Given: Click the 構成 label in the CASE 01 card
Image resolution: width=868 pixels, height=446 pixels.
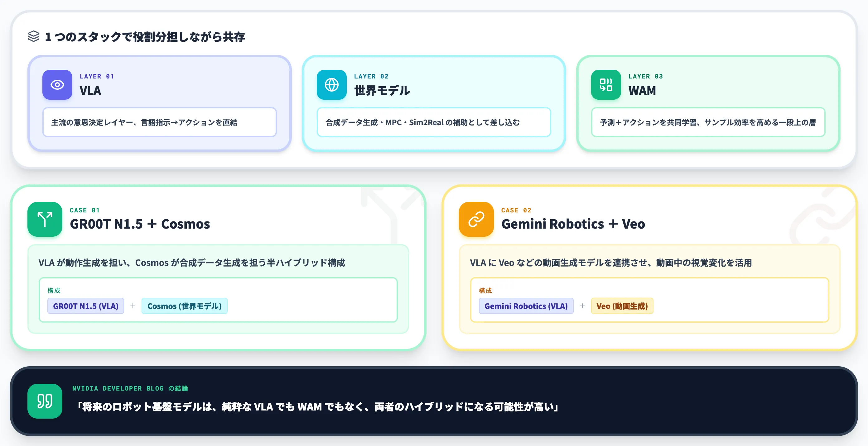Looking at the screenshot, I should click(54, 290).
